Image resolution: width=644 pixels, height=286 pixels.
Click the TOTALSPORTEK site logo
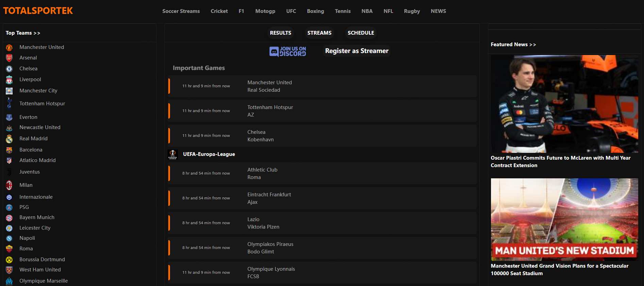point(38,11)
